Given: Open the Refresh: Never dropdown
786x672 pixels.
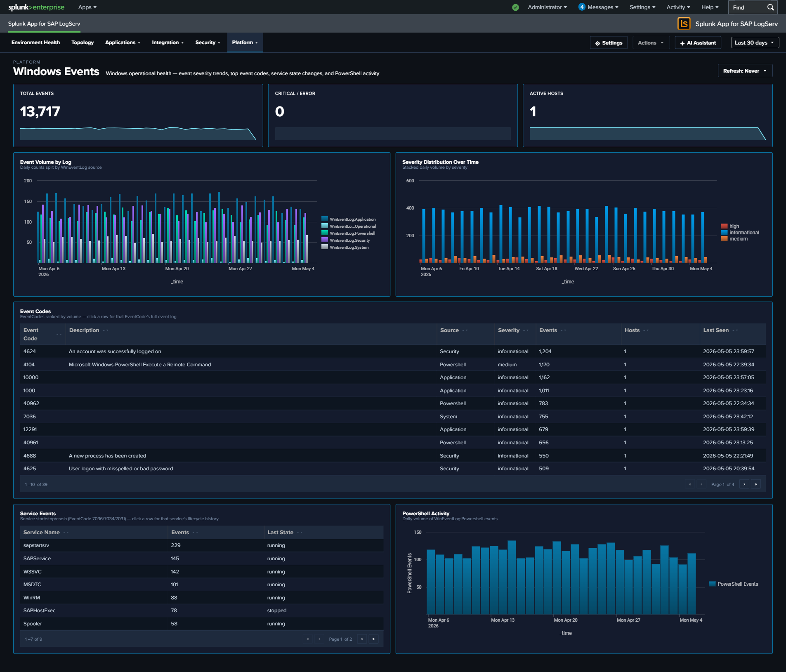Looking at the screenshot, I should coord(745,71).
